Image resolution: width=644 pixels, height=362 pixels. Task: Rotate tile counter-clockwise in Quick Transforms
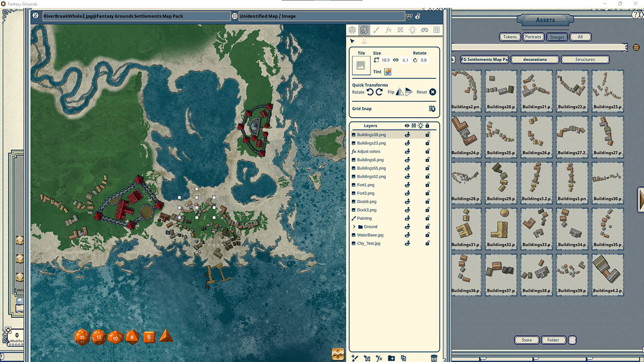(x=370, y=92)
